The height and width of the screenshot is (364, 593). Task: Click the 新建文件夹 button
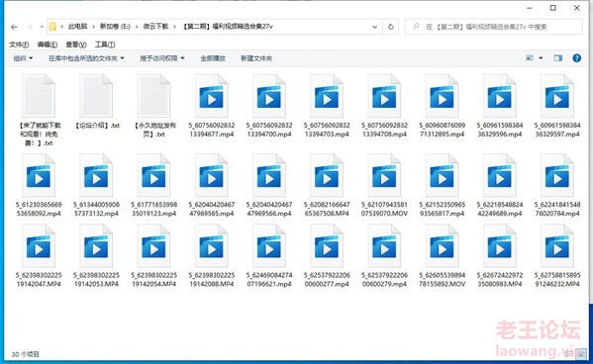pyautogui.click(x=256, y=58)
